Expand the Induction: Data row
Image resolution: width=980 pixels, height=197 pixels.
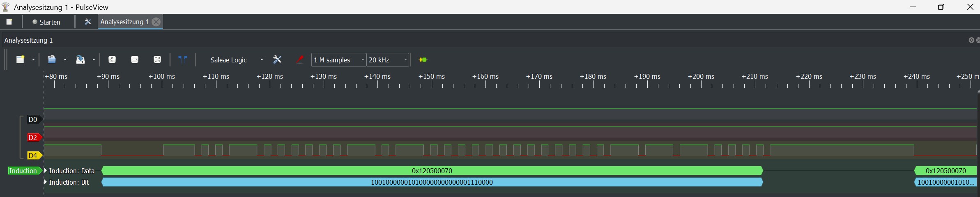pyautogui.click(x=46, y=171)
